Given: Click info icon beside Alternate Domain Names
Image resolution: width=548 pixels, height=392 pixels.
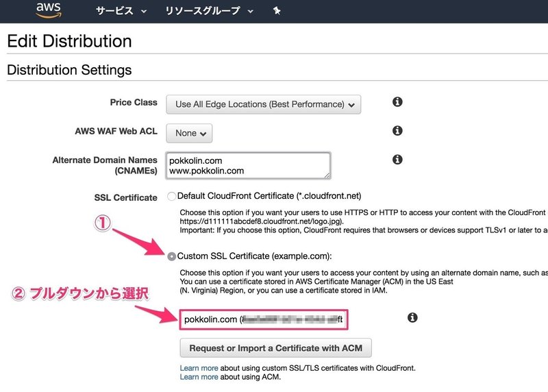Looking at the screenshot, I should tap(397, 160).
